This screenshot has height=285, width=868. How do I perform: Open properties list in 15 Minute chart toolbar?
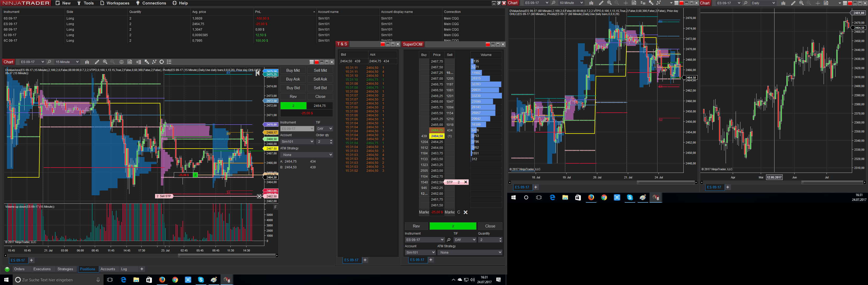pyautogui.click(x=169, y=62)
